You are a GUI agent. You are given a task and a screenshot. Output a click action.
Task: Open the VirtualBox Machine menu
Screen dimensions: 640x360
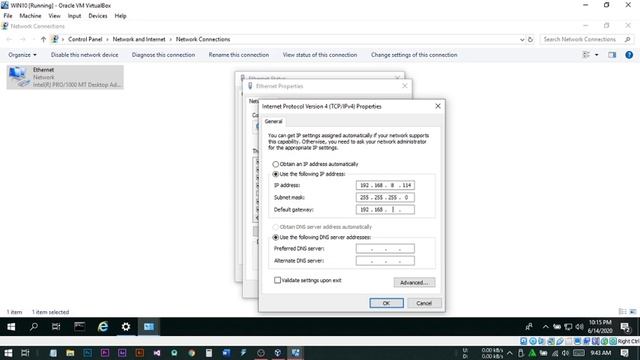30,16
